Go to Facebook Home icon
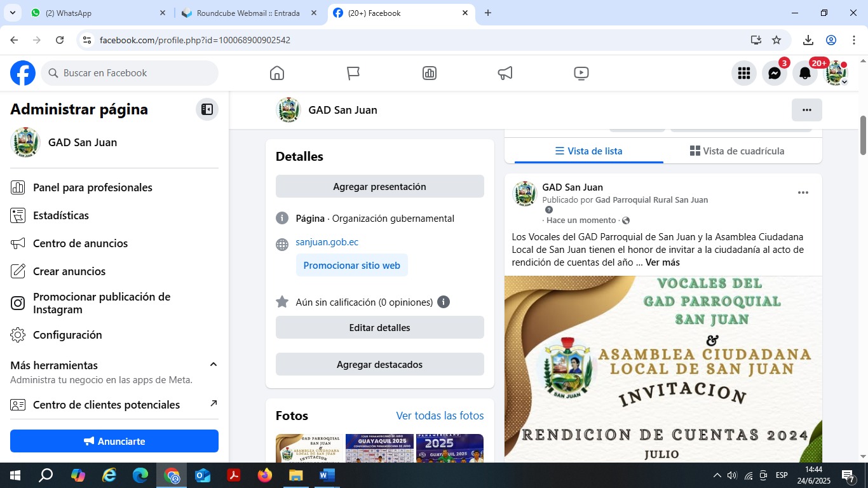Screen dimensions: 868x488 277,73
